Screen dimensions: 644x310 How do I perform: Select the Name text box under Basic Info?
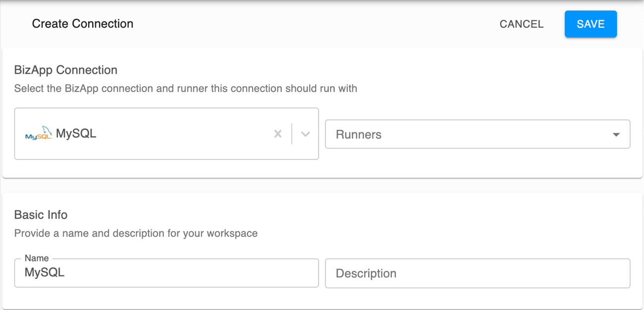(166, 273)
